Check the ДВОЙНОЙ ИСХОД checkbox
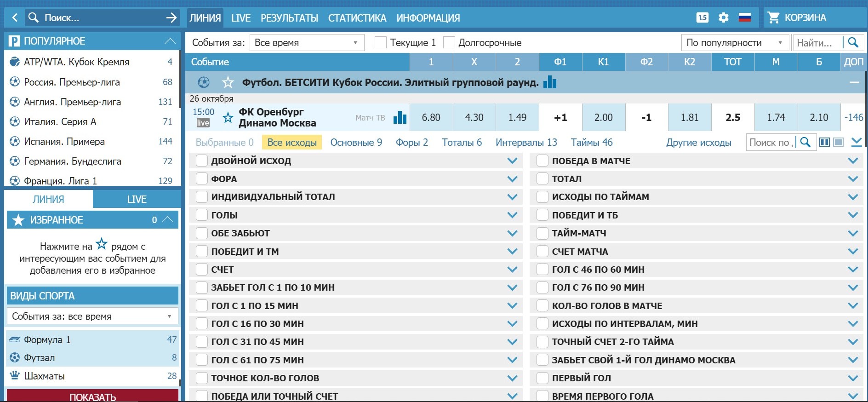Screen dimensions: 868x402 (x=201, y=161)
